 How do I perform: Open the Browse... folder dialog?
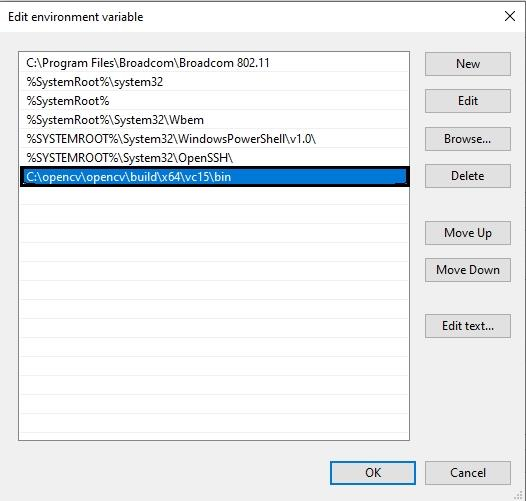tap(468, 139)
